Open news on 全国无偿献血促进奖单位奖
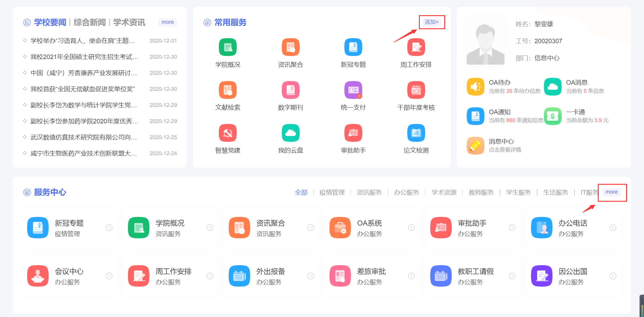Image resolution: width=644 pixels, height=317 pixels. (83, 89)
